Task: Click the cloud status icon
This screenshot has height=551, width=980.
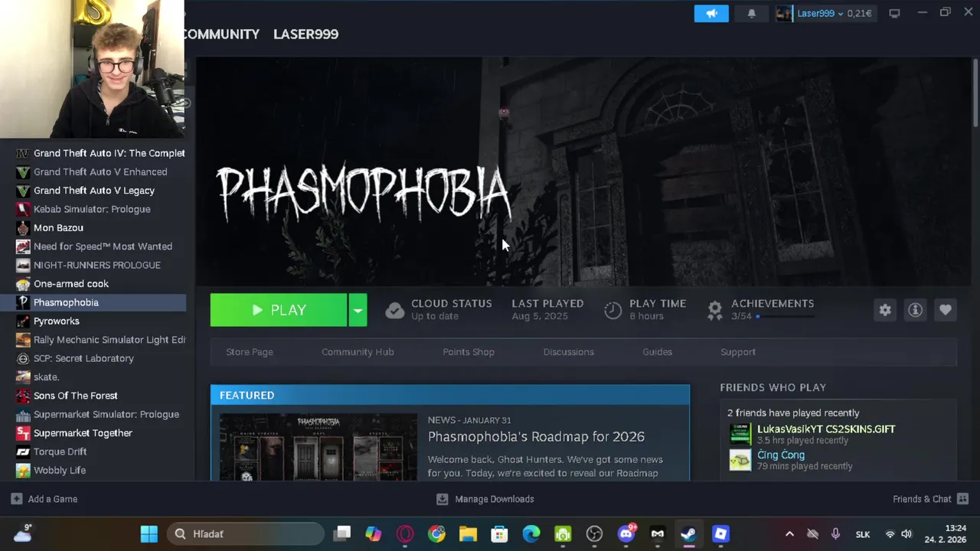Action: 394,310
